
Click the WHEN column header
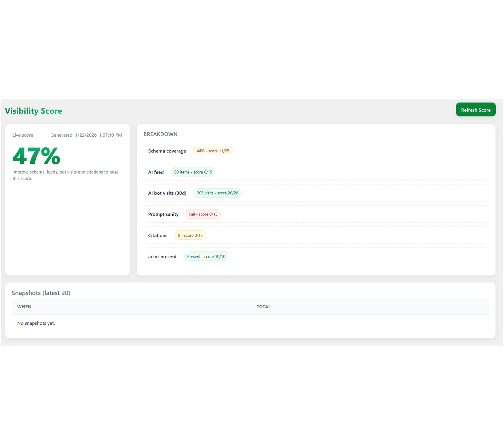tap(24, 307)
